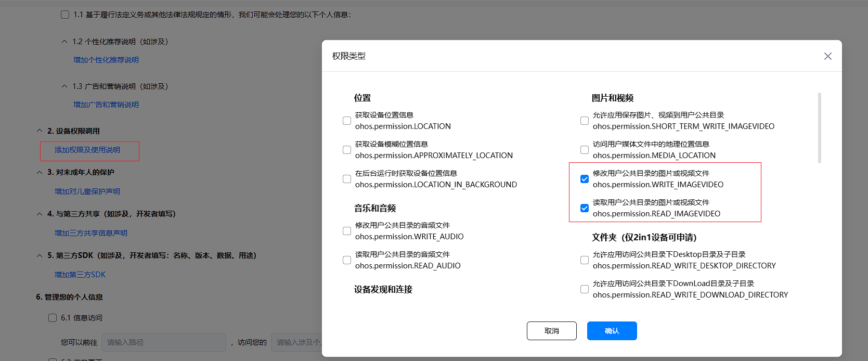The height and width of the screenshot is (361, 868).
Task: Click the 增加第三方SDK link
Action: (x=80, y=275)
